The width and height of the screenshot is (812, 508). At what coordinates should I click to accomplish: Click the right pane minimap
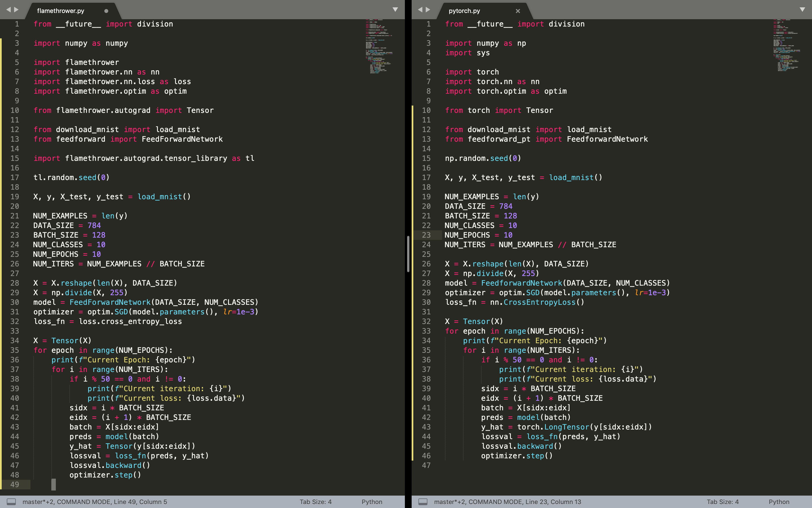[787, 45]
